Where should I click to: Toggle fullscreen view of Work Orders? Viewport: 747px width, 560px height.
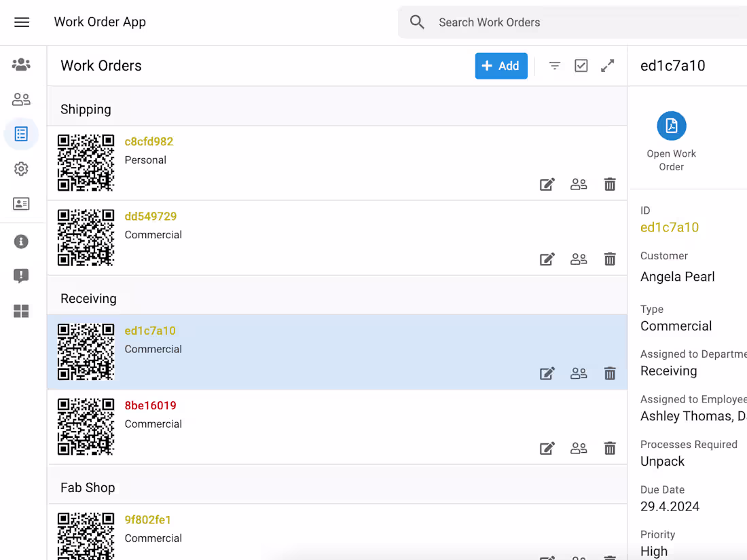tap(607, 65)
